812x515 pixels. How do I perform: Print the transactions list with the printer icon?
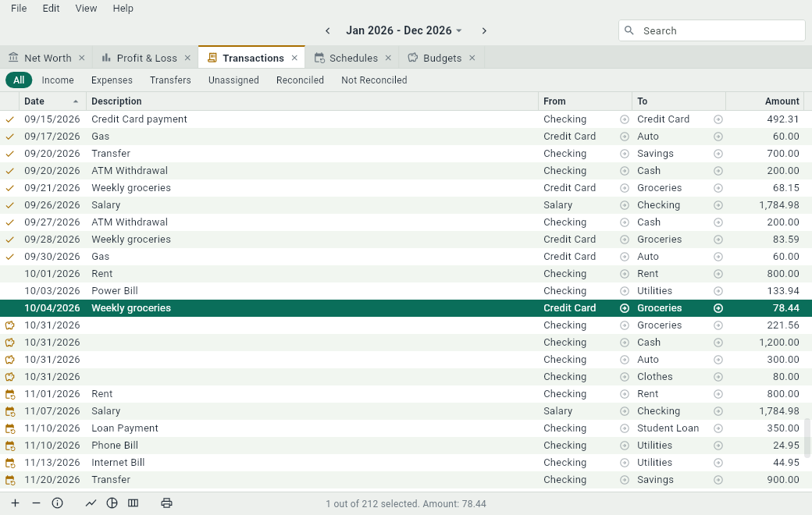[166, 503]
